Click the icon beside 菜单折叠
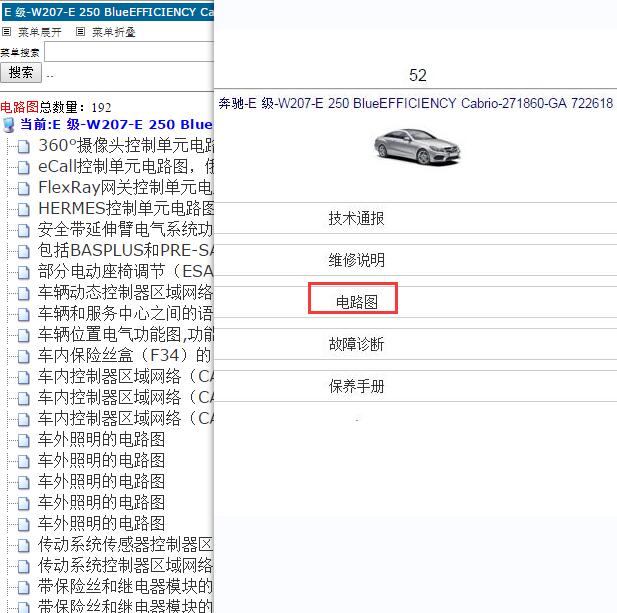This screenshot has width=617, height=613. point(80,31)
